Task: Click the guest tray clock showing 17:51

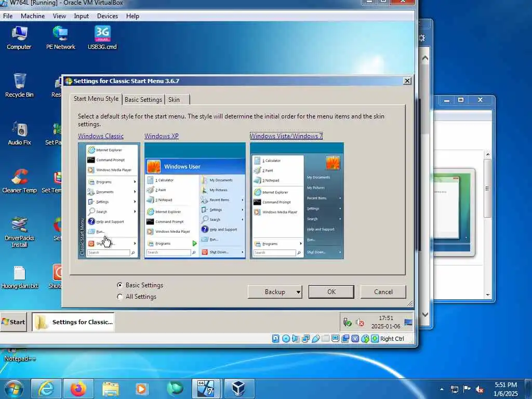Action: (x=386, y=322)
